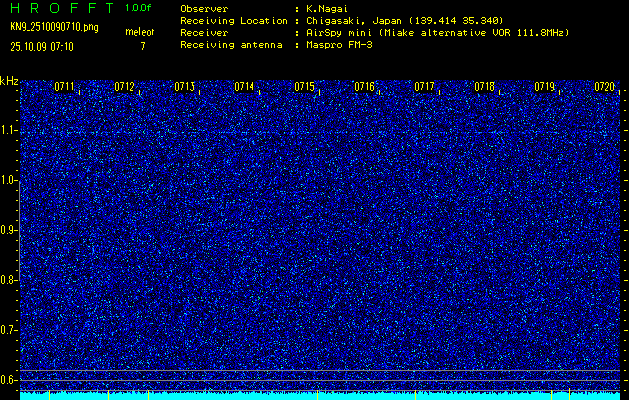Click the meteor count label
The height and width of the screenshot is (400, 629).
pyautogui.click(x=139, y=32)
